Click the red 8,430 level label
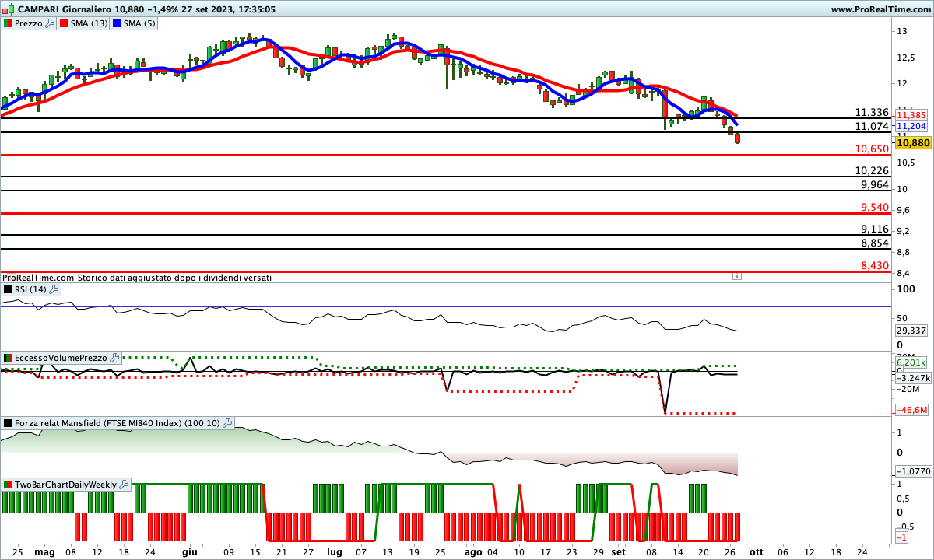Viewport: 934px width, 560px height. tap(875, 265)
